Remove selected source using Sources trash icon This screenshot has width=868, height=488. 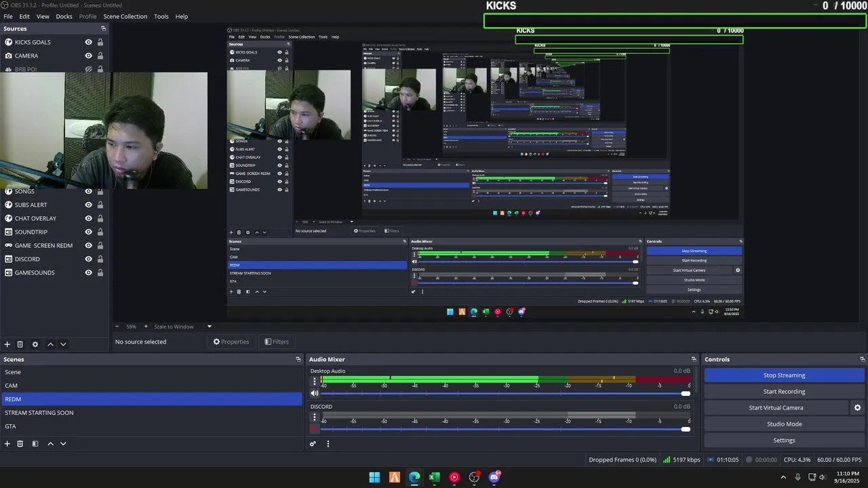click(20, 344)
